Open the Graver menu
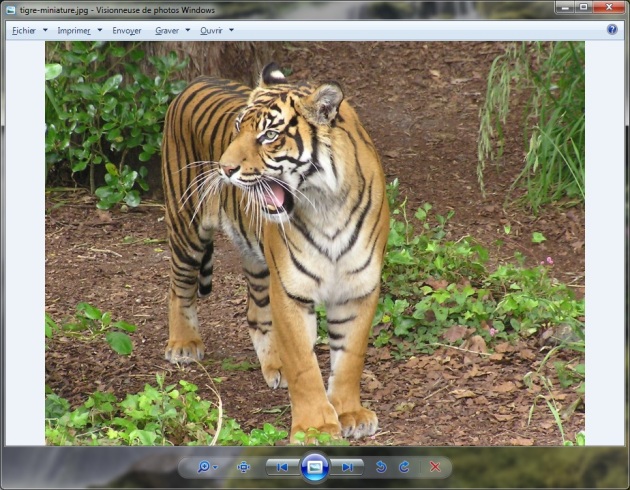The image size is (630, 490). (167, 31)
